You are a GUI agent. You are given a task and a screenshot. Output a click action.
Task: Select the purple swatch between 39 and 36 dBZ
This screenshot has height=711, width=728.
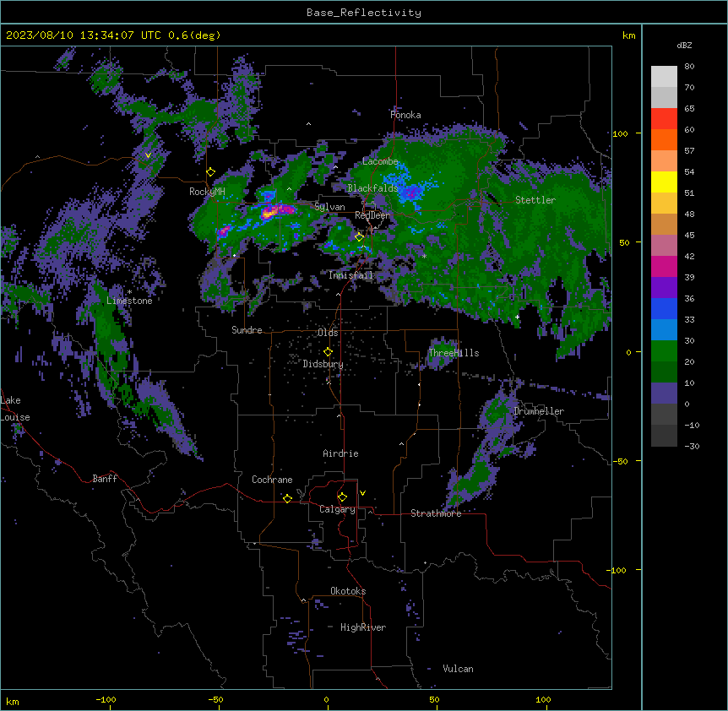click(x=664, y=288)
